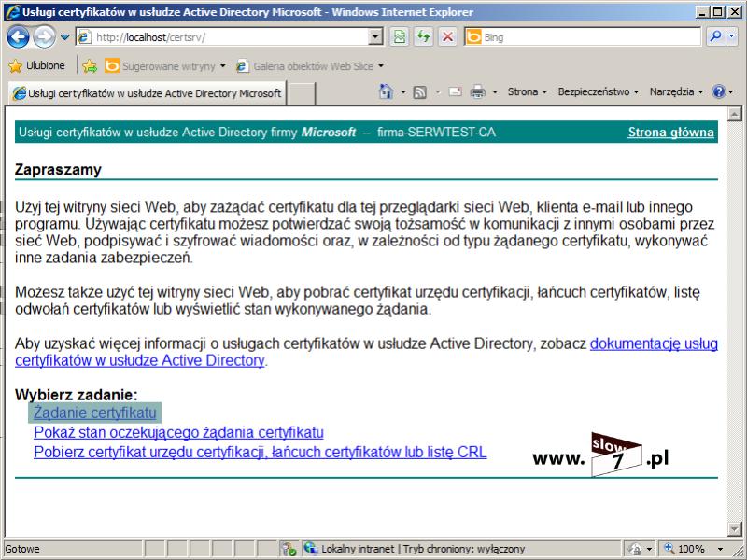Click the Zapraszamy heading

(58, 170)
